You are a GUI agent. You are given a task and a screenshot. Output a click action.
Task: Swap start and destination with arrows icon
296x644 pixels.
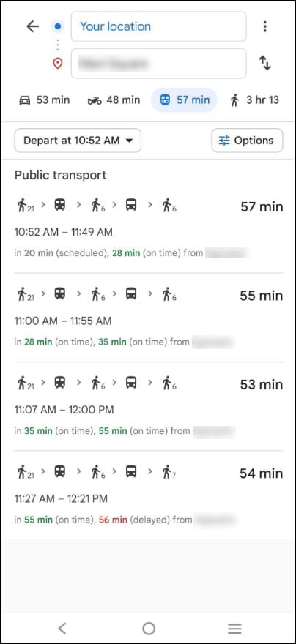point(264,63)
